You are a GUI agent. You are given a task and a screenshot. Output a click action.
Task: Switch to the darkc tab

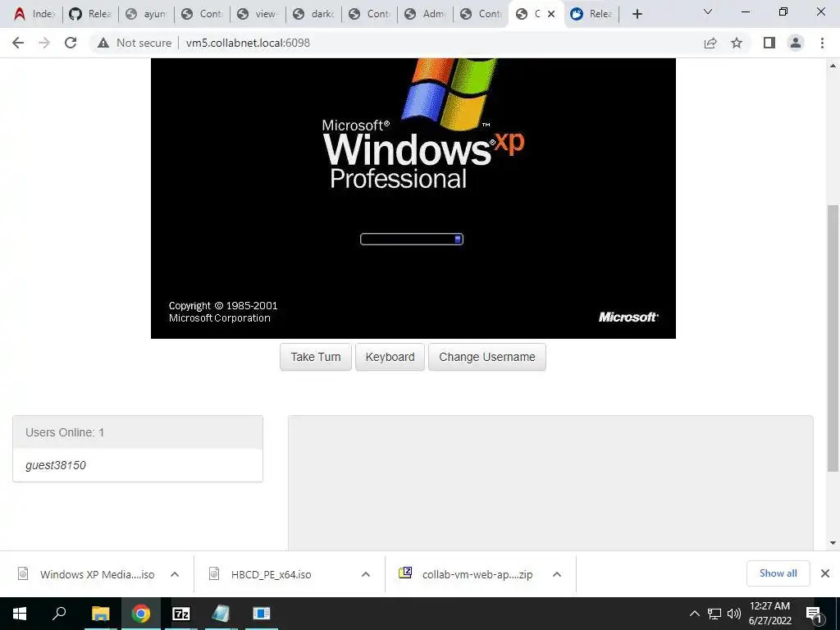click(x=313, y=14)
